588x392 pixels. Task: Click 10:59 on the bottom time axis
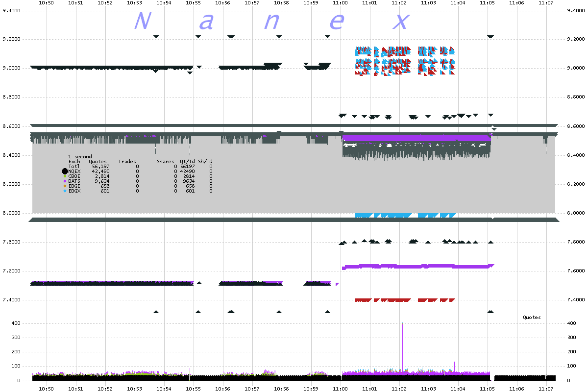311,388
